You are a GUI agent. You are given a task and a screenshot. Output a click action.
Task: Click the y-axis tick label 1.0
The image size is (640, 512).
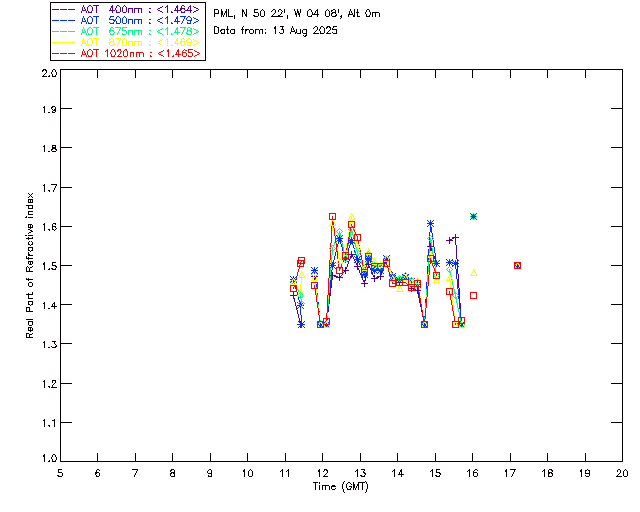tap(49, 458)
